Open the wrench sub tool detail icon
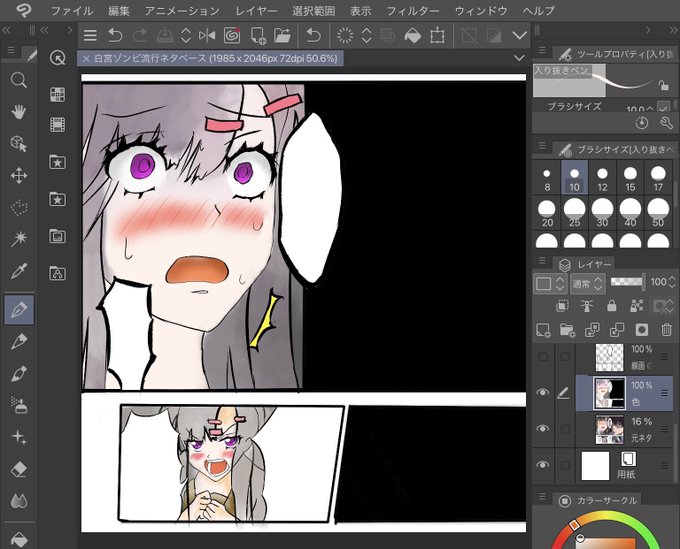Image resolution: width=680 pixels, height=549 pixels. (666, 123)
